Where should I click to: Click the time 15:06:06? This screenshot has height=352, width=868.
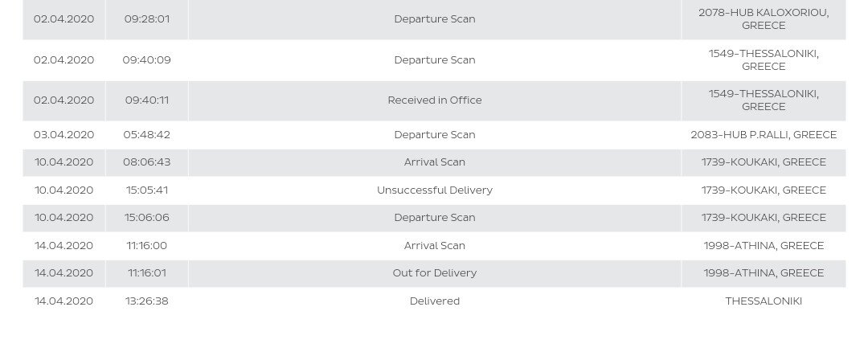[x=147, y=218]
